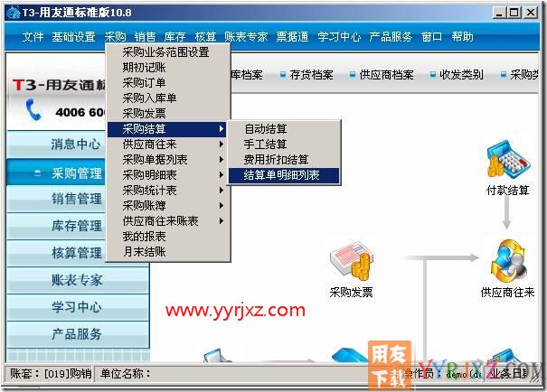The width and height of the screenshot is (547, 392).
Task: Choose 期初记账 from the menu
Action: [168, 68]
